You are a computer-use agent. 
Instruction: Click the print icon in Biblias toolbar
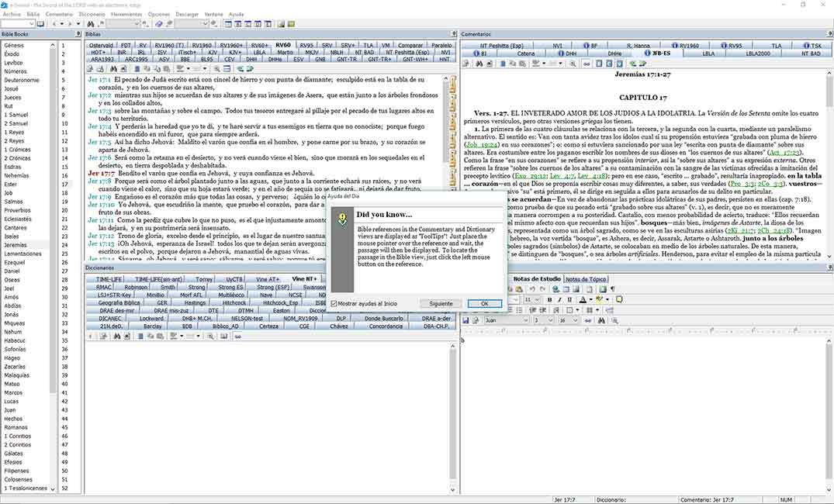click(x=91, y=68)
